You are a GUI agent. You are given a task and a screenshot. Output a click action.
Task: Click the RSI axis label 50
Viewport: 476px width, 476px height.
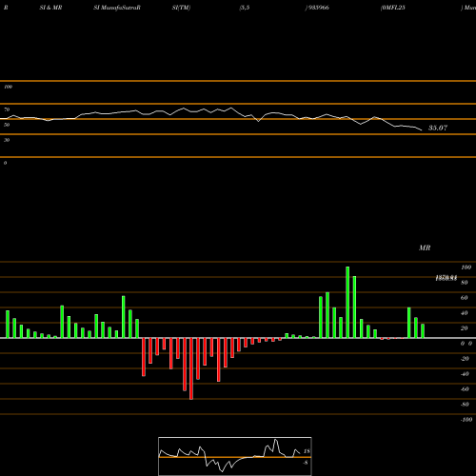click(x=7, y=125)
